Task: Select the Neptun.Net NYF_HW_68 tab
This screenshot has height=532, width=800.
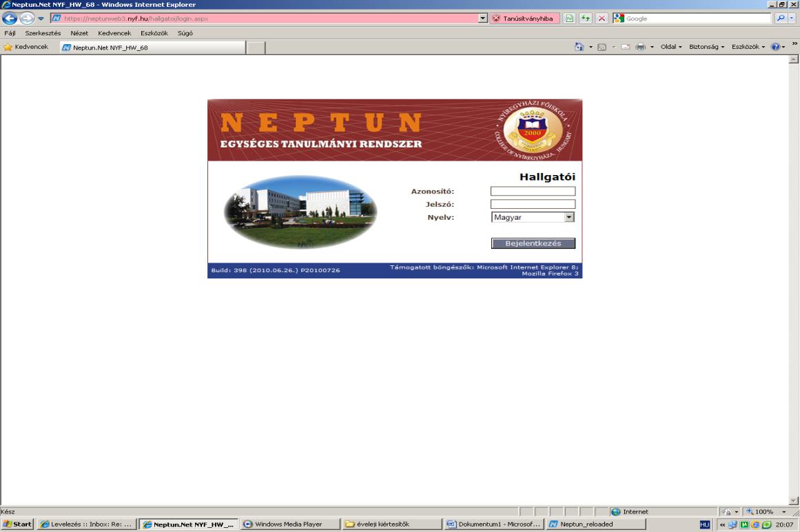Action: 152,48
